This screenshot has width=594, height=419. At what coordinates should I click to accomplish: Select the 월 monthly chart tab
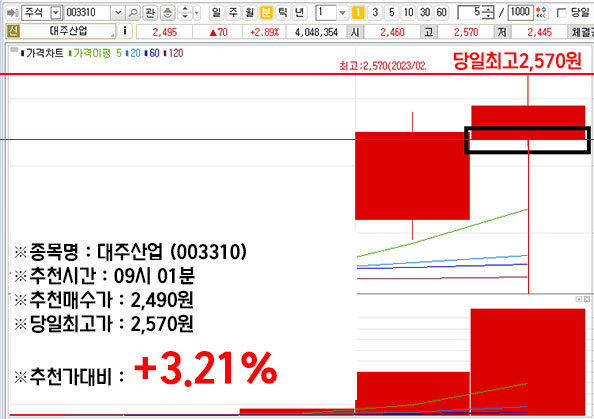click(249, 13)
